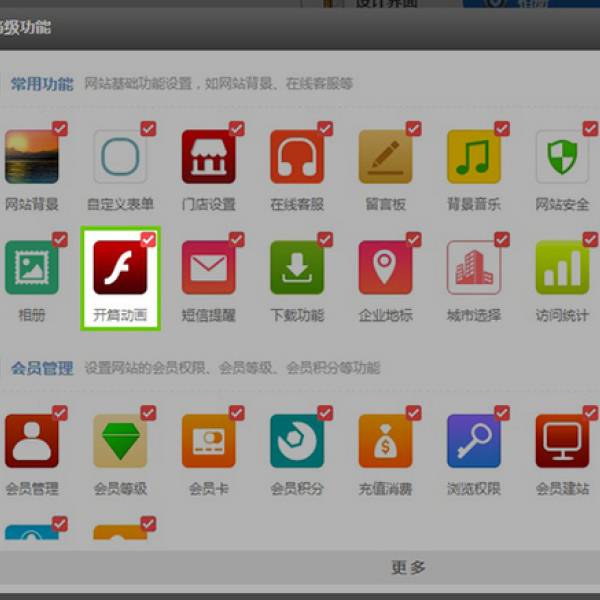Click the 会员积分 label text
Viewport: 600px width, 600px height.
(297, 489)
